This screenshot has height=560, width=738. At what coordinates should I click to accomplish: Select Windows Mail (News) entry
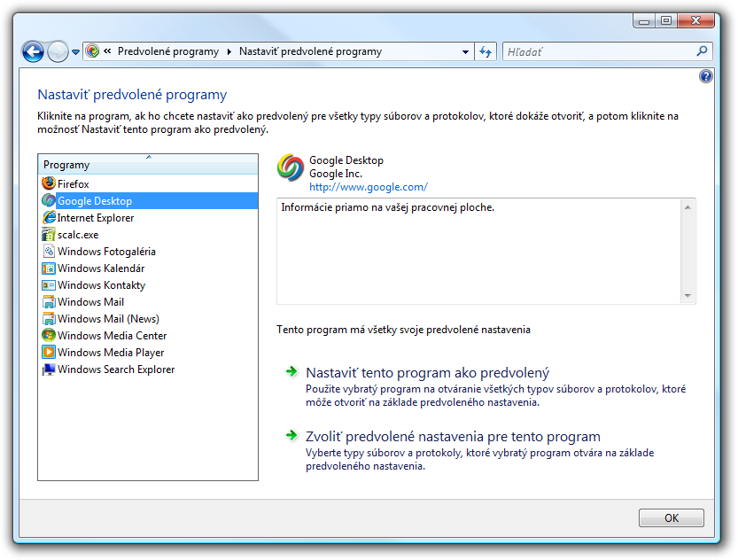tap(148, 319)
